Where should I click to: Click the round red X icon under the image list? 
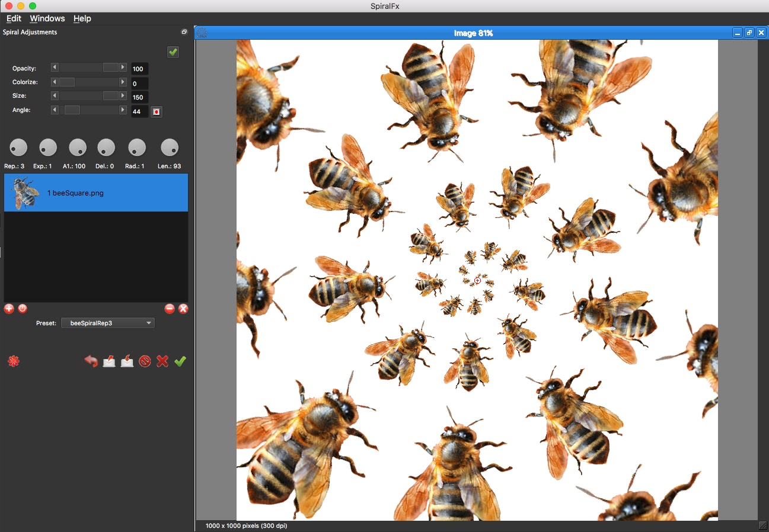click(183, 309)
